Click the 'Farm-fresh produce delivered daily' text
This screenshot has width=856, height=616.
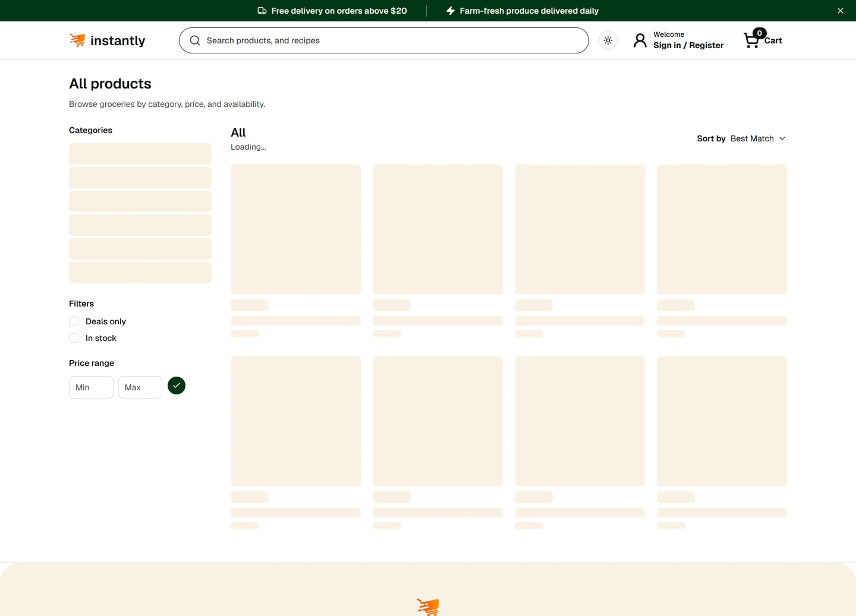(529, 11)
